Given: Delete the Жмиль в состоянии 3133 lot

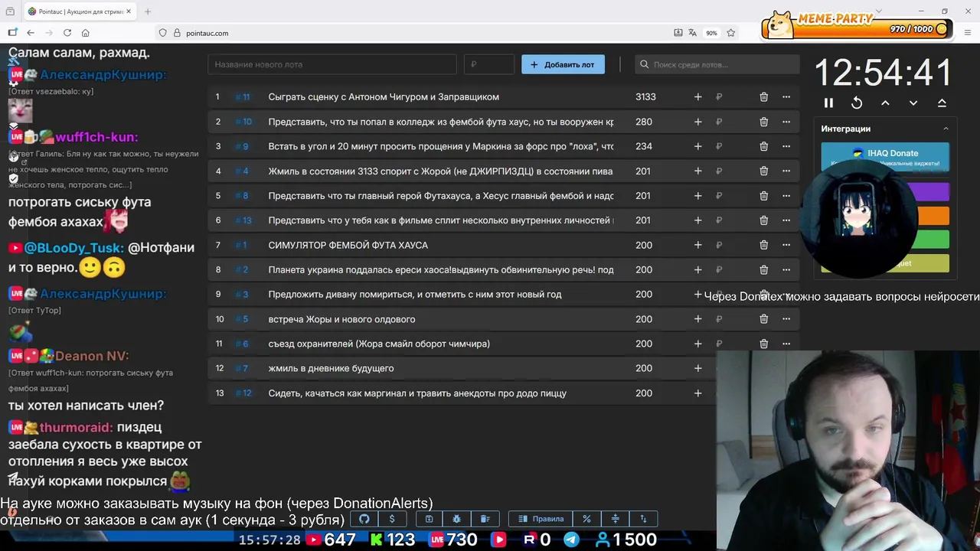Looking at the screenshot, I should click(763, 171).
